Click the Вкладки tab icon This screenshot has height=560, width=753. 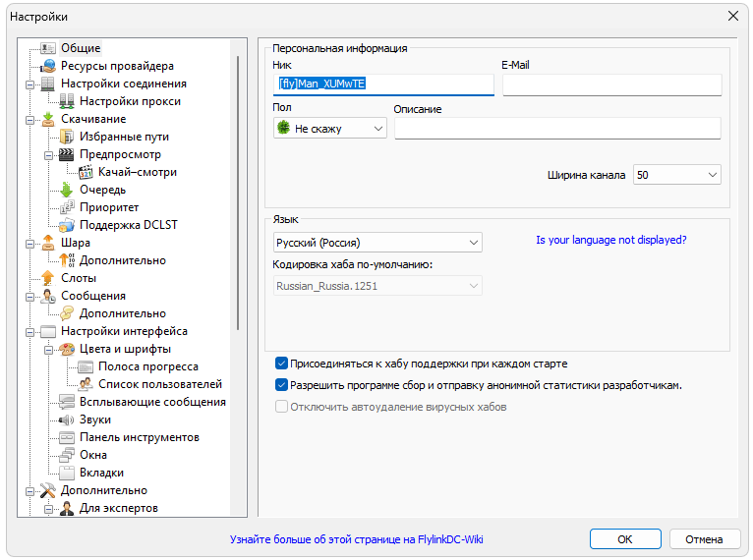coord(67,473)
